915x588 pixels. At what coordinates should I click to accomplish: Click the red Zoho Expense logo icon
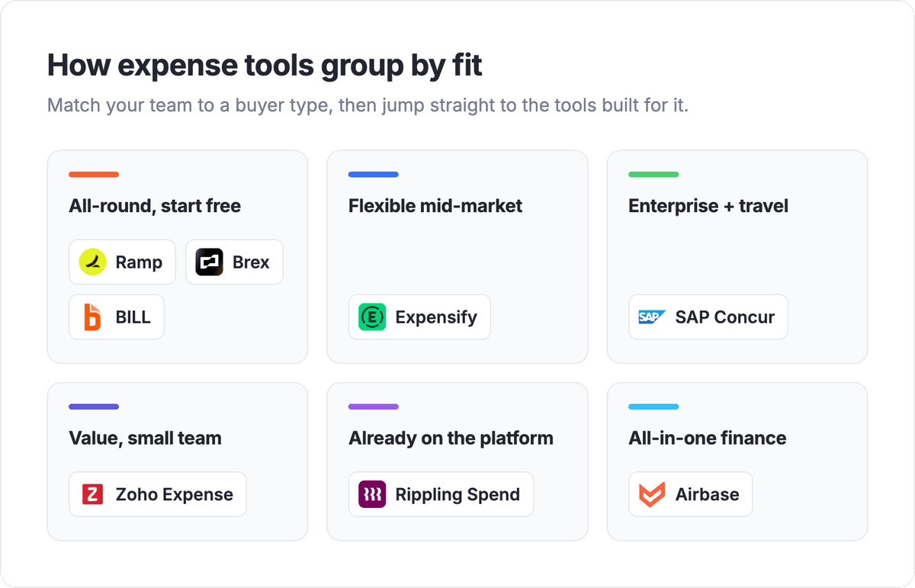point(92,494)
